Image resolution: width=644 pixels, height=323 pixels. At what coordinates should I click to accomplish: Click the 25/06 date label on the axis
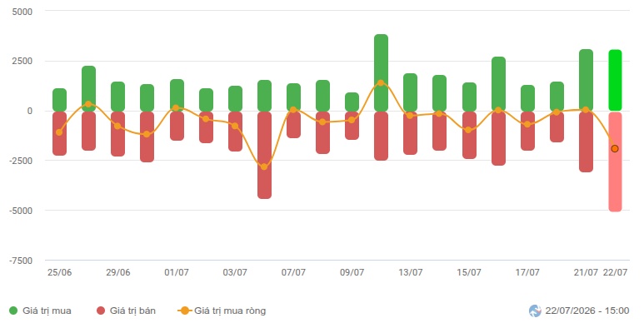59,272
